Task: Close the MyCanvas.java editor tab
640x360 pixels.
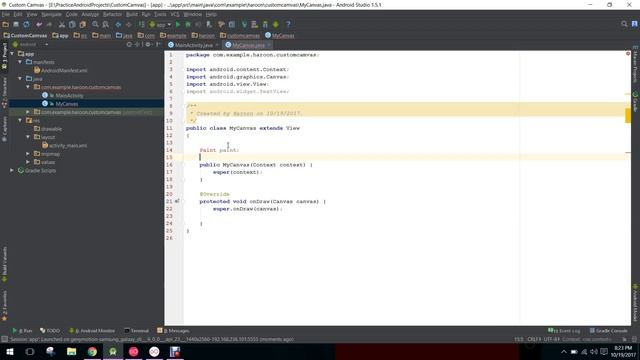Action: tap(269, 45)
